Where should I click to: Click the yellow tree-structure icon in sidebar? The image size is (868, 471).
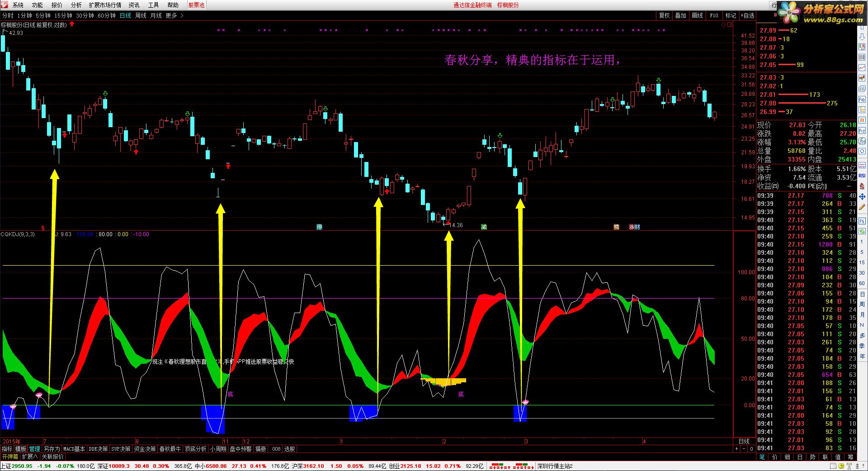(862, 109)
